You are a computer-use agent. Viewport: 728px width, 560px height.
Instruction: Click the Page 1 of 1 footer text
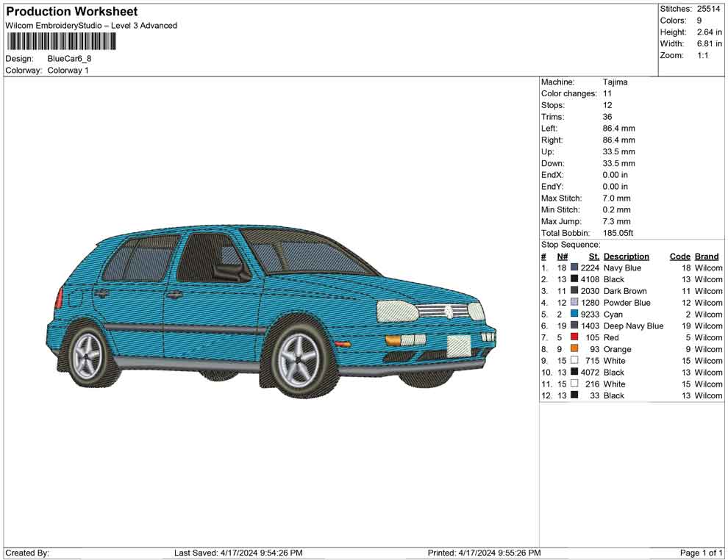click(701, 553)
